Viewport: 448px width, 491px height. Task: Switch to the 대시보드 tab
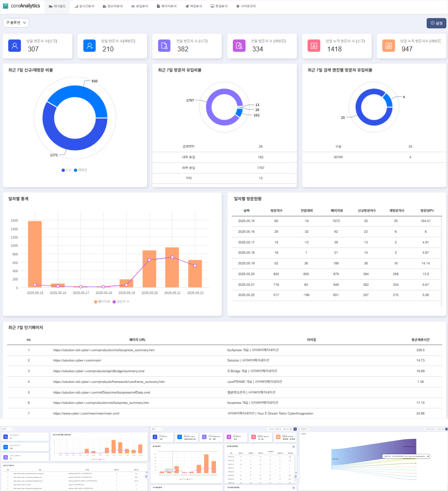pos(57,6)
